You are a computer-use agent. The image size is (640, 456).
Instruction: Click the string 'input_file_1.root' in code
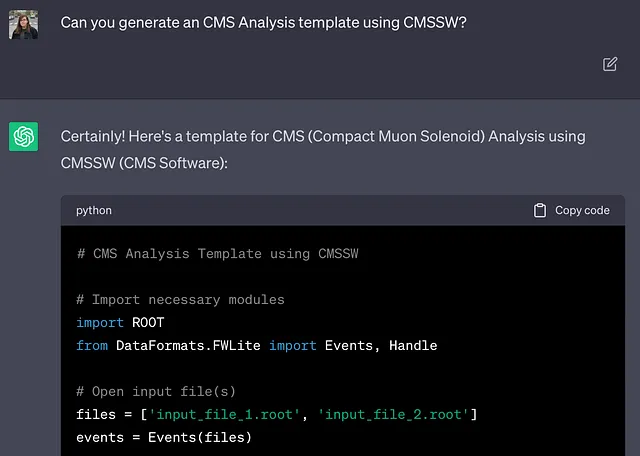point(224,415)
